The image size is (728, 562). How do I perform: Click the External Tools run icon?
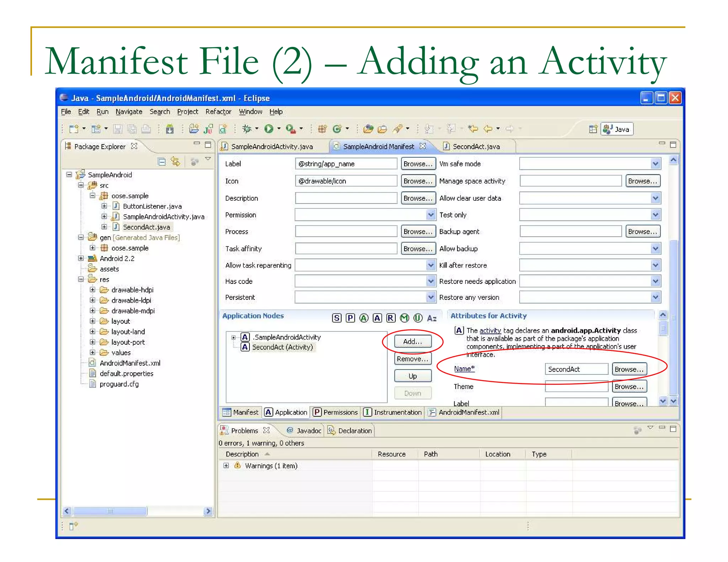291,129
